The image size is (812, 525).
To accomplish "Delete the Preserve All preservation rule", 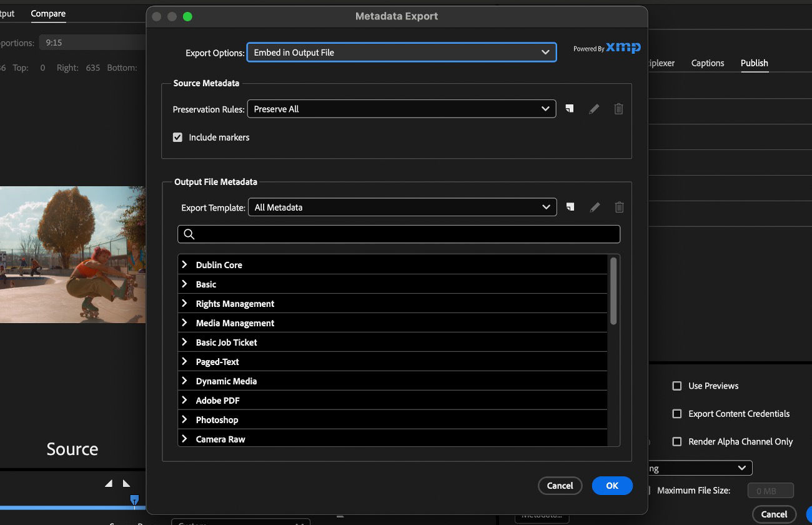I will pos(618,108).
